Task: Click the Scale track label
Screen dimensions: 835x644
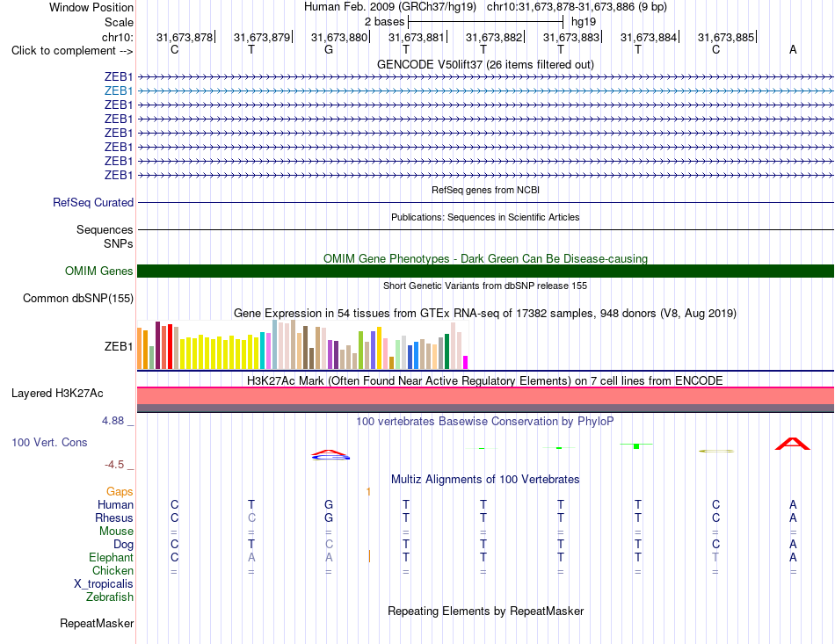Action: pos(119,22)
